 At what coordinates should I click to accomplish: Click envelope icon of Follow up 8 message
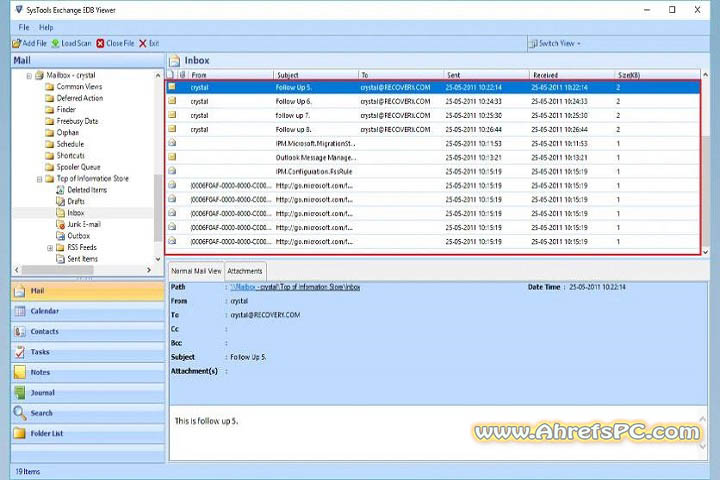pos(172,129)
